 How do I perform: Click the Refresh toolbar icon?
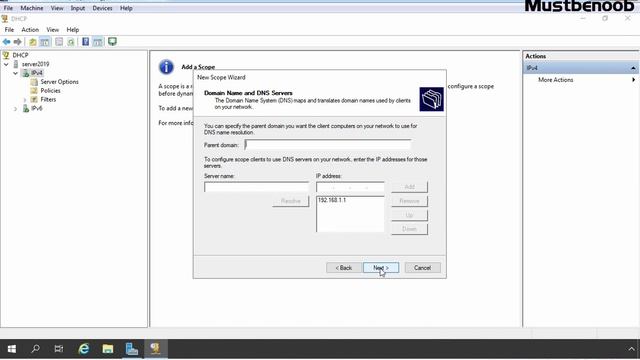pyautogui.click(x=71, y=42)
